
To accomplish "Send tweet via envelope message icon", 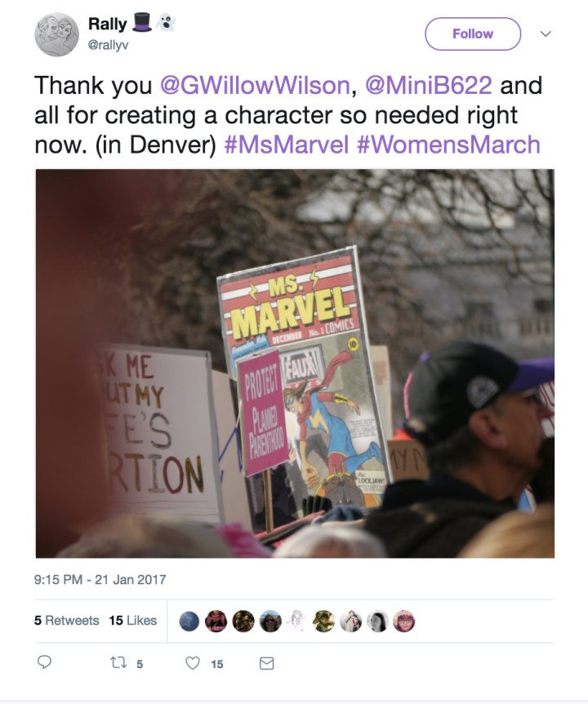I will point(266,663).
